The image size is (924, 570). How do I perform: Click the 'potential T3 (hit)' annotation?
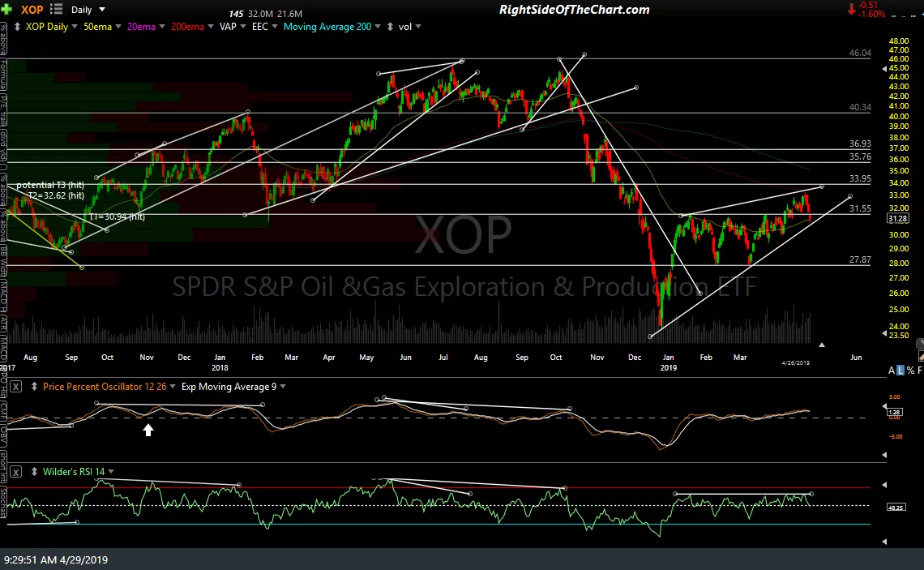click(x=50, y=185)
